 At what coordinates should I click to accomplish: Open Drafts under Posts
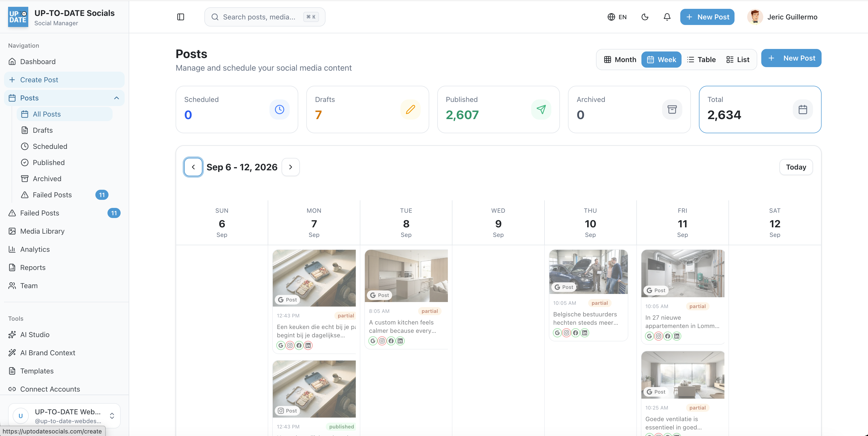coord(64,130)
